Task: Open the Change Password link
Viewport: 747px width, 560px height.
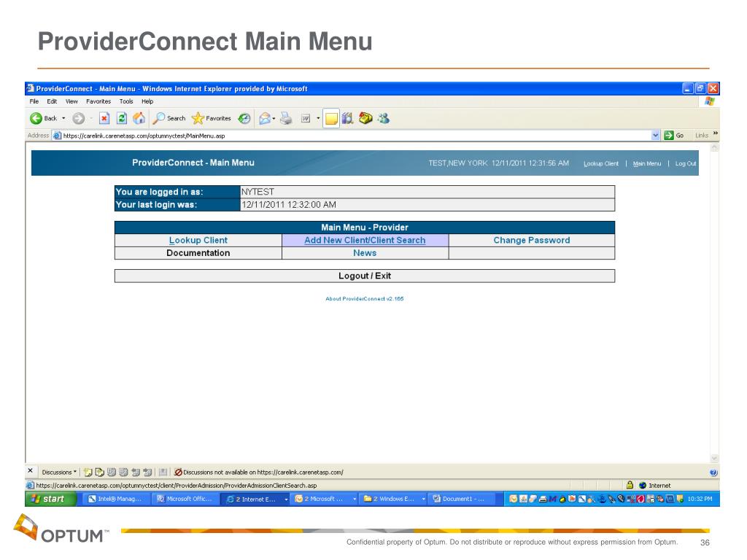Action: click(532, 240)
